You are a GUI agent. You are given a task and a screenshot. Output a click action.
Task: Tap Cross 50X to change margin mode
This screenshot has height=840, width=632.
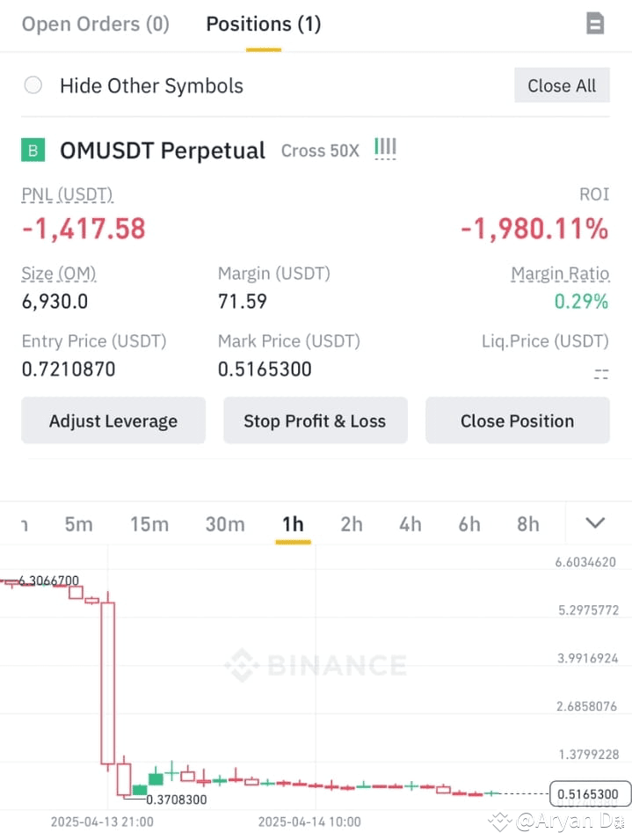320,150
